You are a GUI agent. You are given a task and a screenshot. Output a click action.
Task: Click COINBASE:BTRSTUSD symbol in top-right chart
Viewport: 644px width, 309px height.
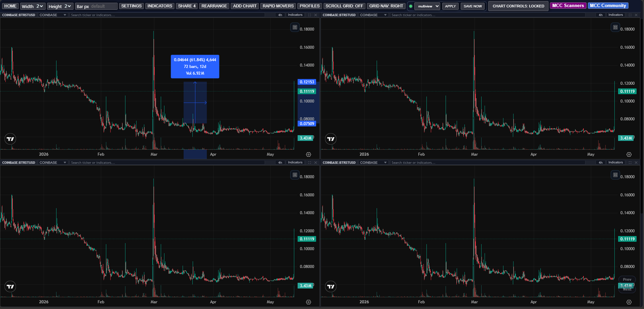(339, 15)
